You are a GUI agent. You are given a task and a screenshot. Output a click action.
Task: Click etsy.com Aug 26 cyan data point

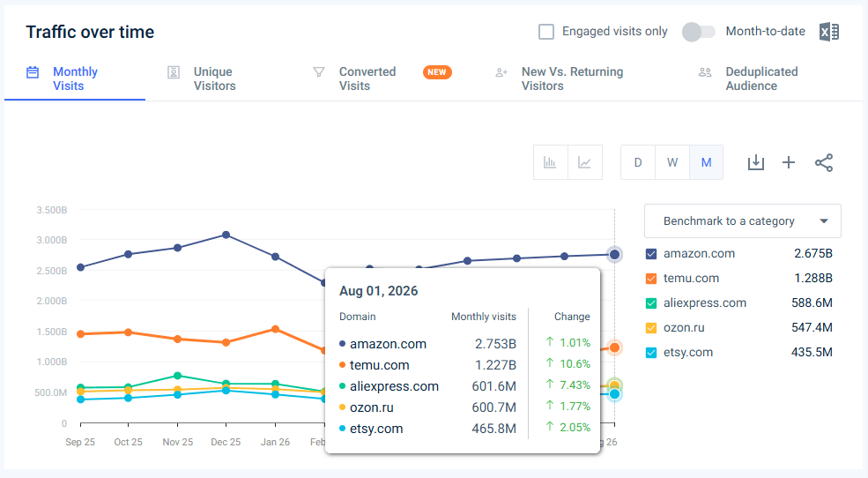614,394
